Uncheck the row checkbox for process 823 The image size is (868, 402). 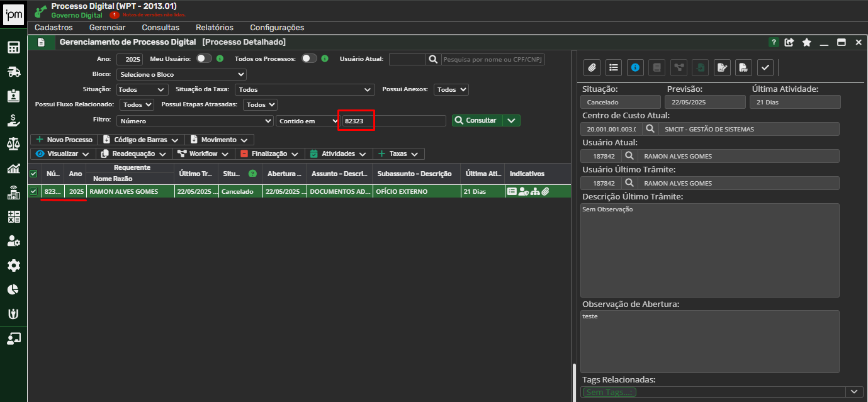(33, 191)
